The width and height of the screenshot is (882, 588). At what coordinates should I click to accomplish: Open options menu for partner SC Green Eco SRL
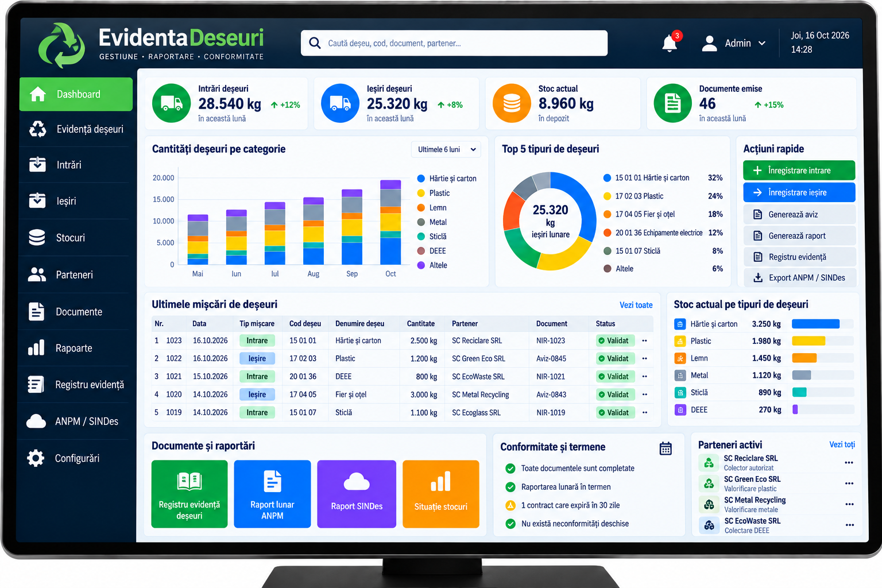click(x=849, y=483)
